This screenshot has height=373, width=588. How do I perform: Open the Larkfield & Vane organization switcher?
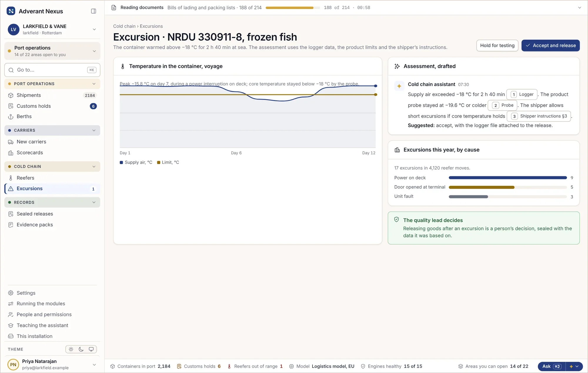pos(52,29)
